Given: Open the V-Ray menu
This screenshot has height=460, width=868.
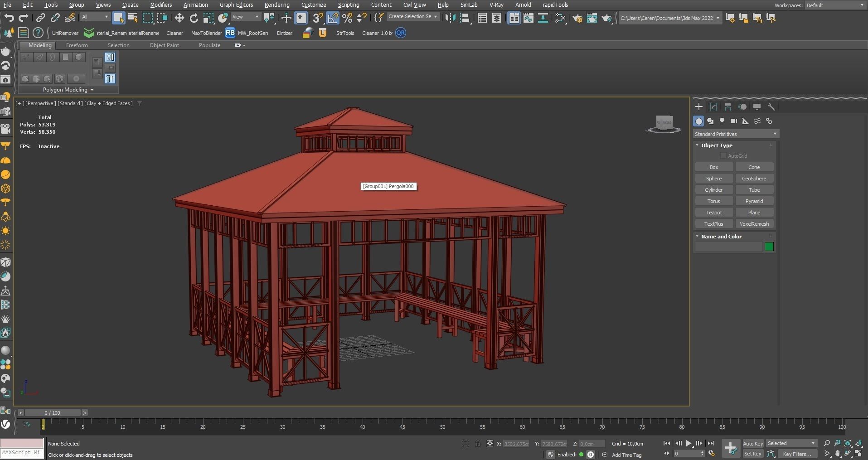Looking at the screenshot, I should click(496, 5).
